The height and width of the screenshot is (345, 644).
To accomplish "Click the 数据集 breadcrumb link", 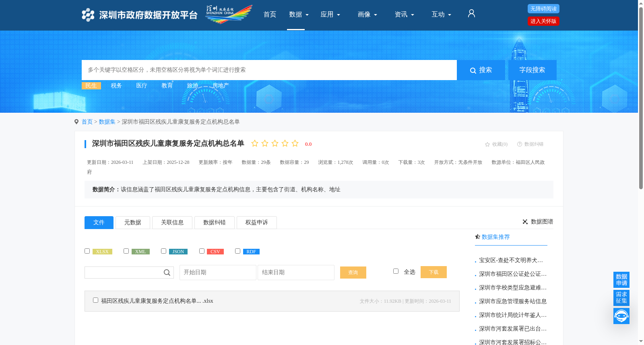I will 107,122.
